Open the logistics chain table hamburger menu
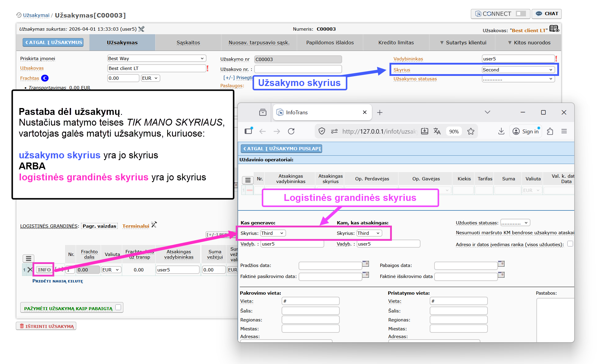 click(29, 258)
